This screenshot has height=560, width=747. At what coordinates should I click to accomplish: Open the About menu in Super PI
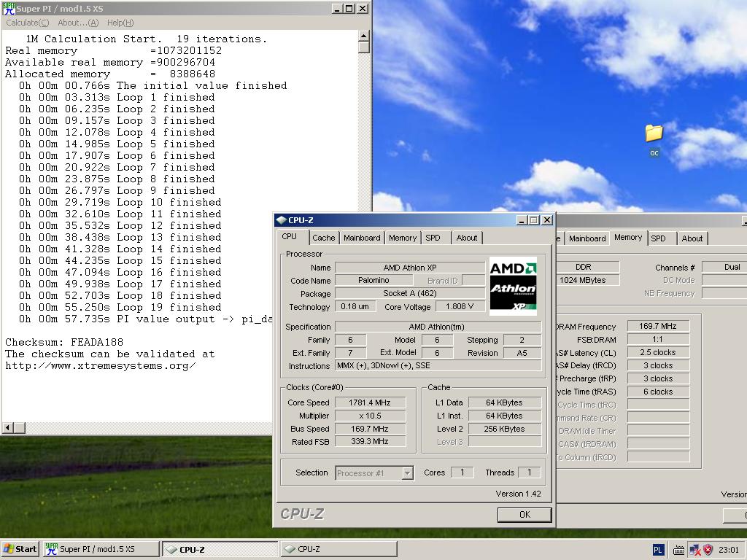point(78,23)
